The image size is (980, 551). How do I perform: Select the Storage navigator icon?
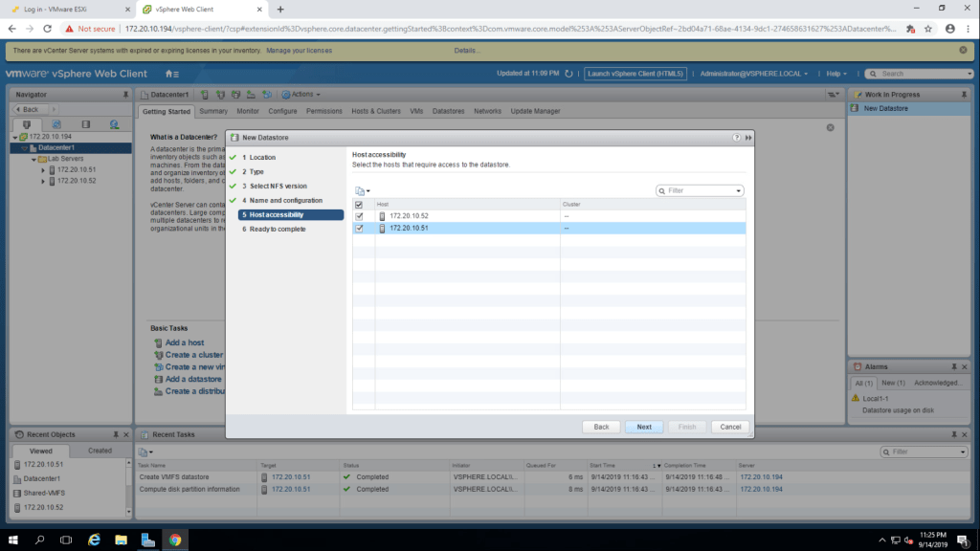point(85,124)
